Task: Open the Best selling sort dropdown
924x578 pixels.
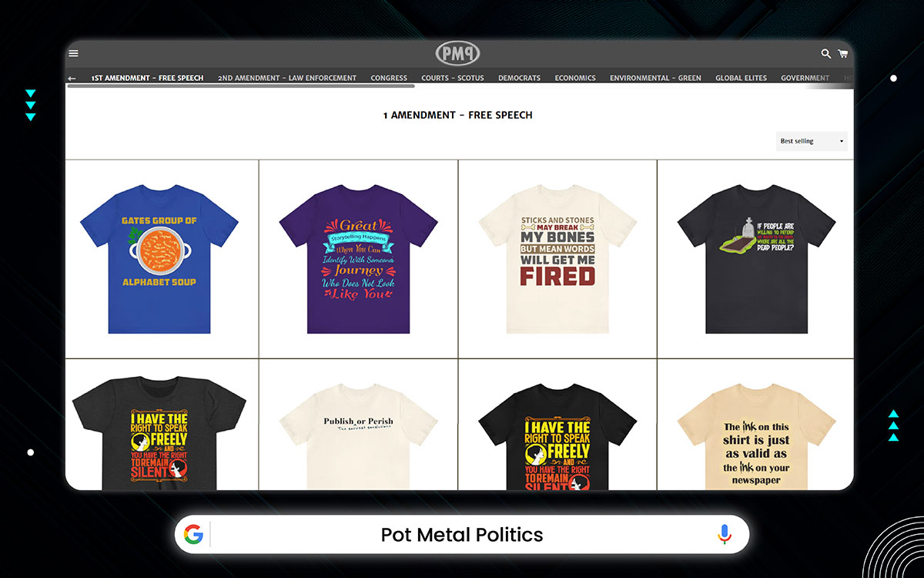Action: [812, 141]
